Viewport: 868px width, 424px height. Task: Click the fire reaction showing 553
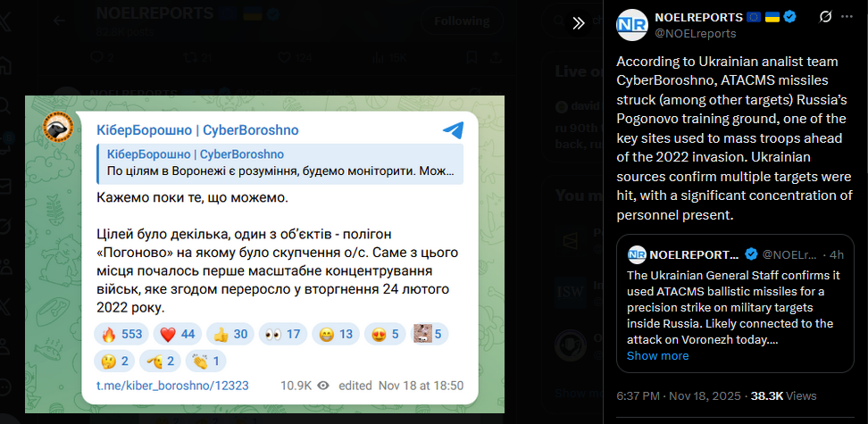tap(121, 335)
